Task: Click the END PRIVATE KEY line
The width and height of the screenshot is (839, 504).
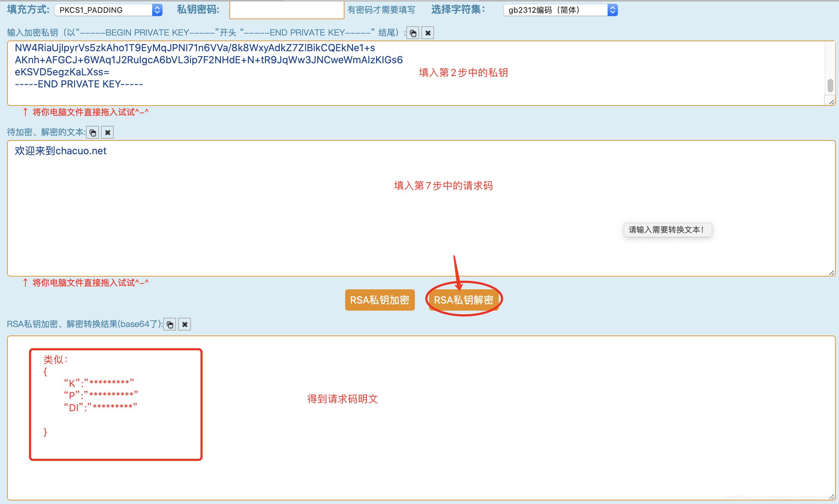Action: pyautogui.click(x=79, y=84)
